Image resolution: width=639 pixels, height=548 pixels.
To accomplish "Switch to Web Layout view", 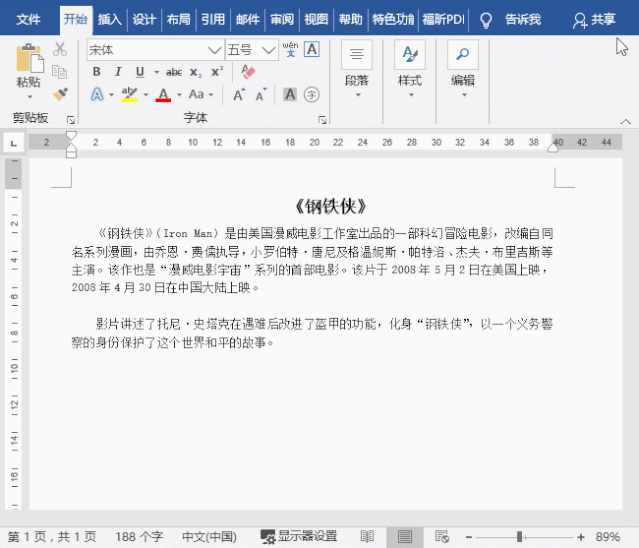I will click(442, 537).
